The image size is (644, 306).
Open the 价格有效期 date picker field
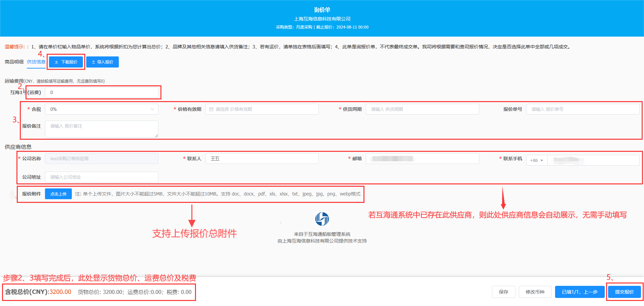[x=262, y=109]
